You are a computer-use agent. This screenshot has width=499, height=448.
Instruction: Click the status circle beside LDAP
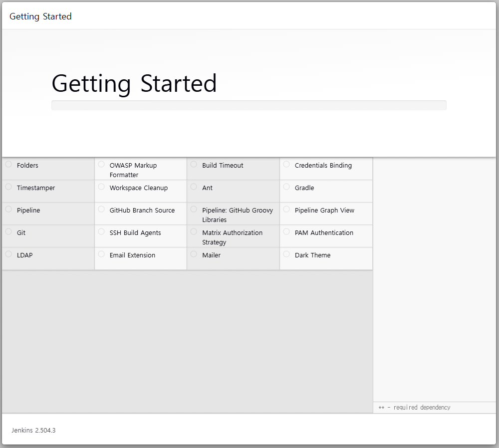click(x=8, y=254)
